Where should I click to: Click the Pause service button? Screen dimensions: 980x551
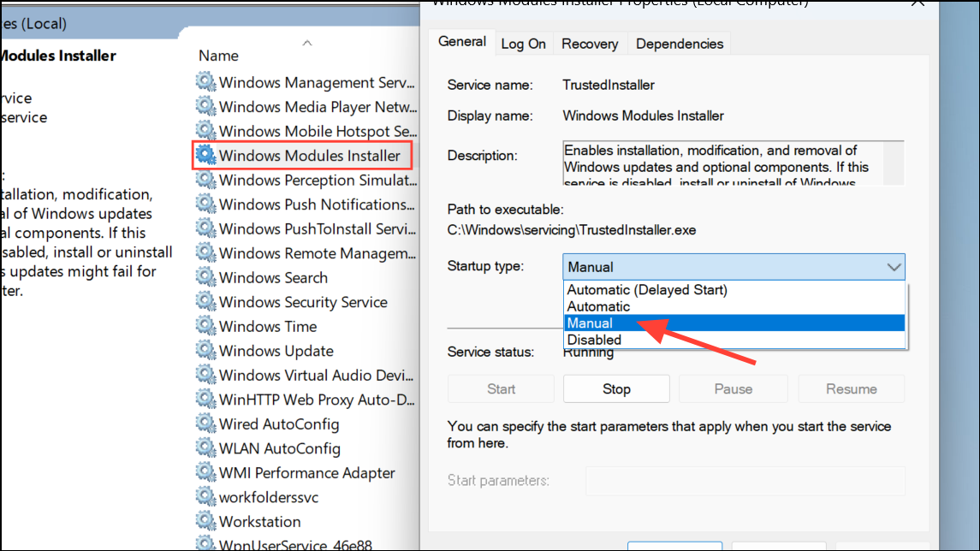(734, 388)
